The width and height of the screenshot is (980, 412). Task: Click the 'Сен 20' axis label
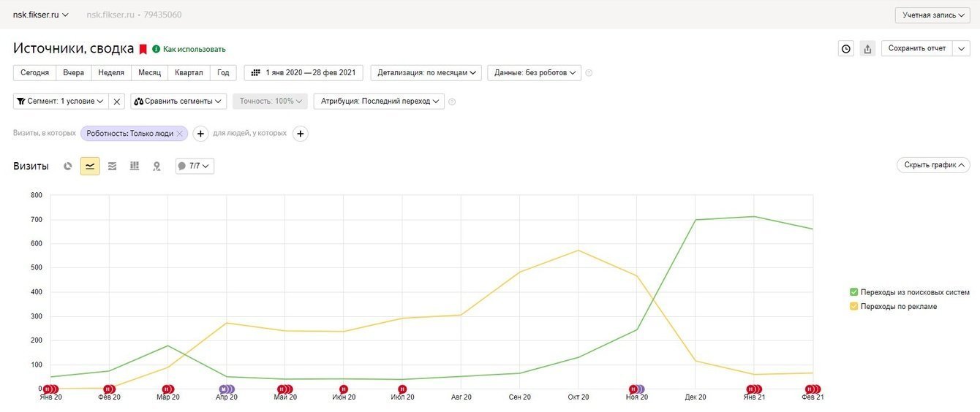519,397
